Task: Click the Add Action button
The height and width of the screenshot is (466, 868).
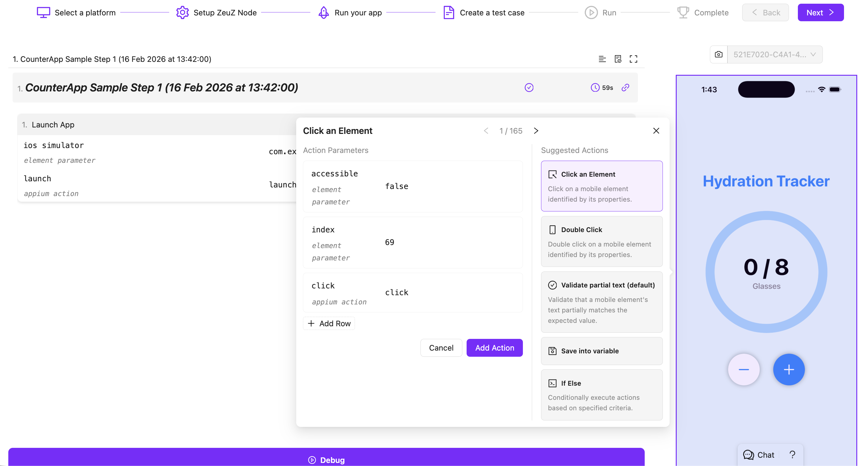Action: pyautogui.click(x=494, y=347)
